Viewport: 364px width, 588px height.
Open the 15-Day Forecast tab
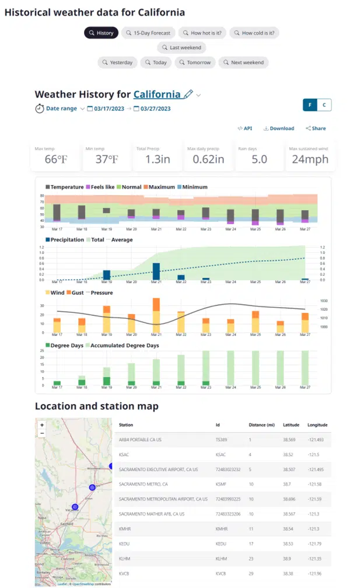pyautogui.click(x=148, y=33)
